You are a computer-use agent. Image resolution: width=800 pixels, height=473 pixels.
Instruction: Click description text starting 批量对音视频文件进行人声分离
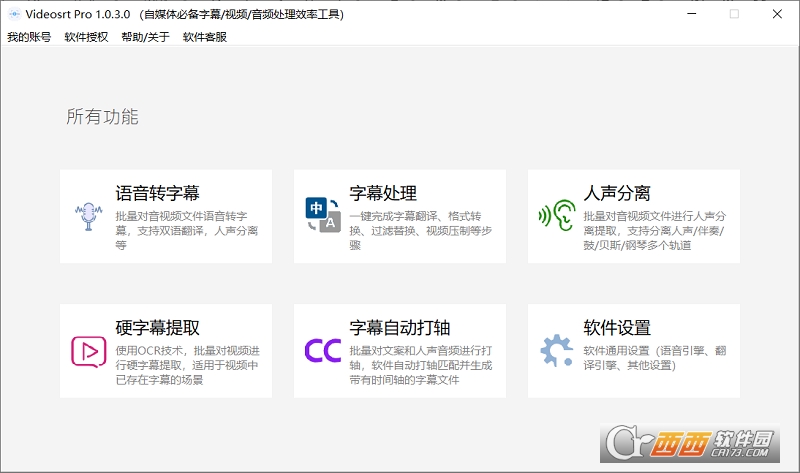coord(655,231)
